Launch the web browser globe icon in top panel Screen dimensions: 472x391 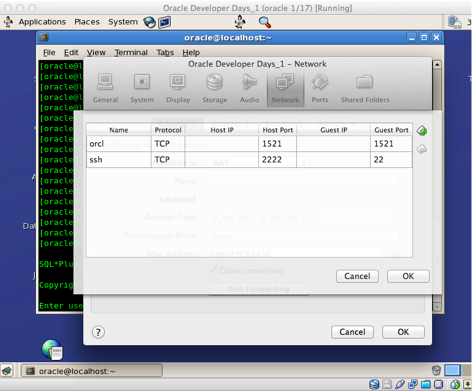[149, 22]
